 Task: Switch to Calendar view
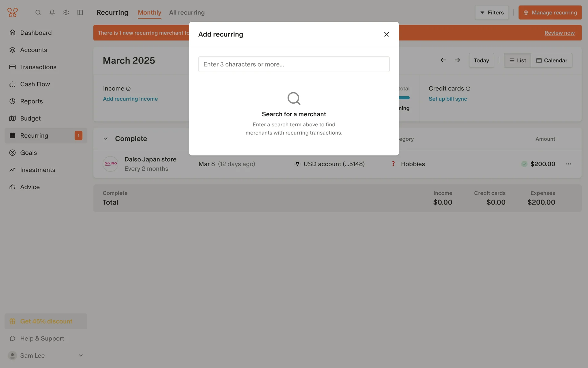[552, 60]
